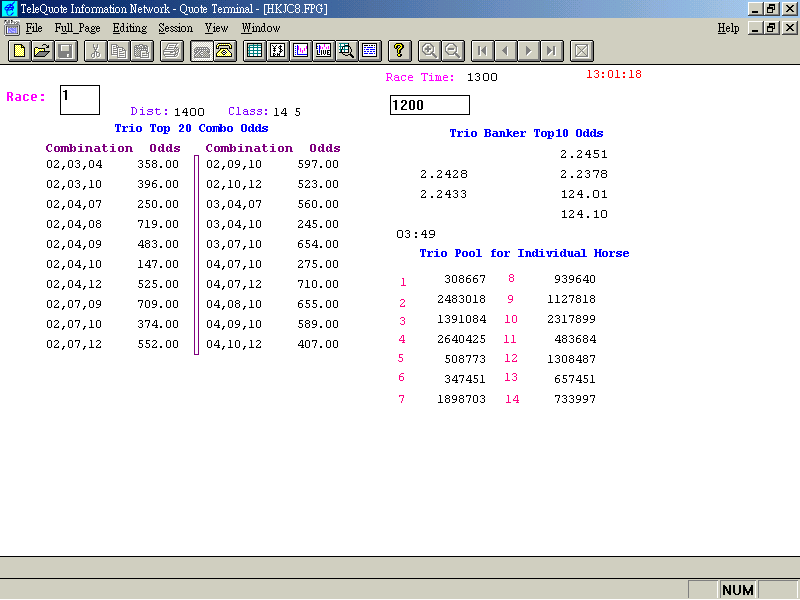Click combination 04,10,12
Viewport: 800px width, 600px height.
point(234,344)
